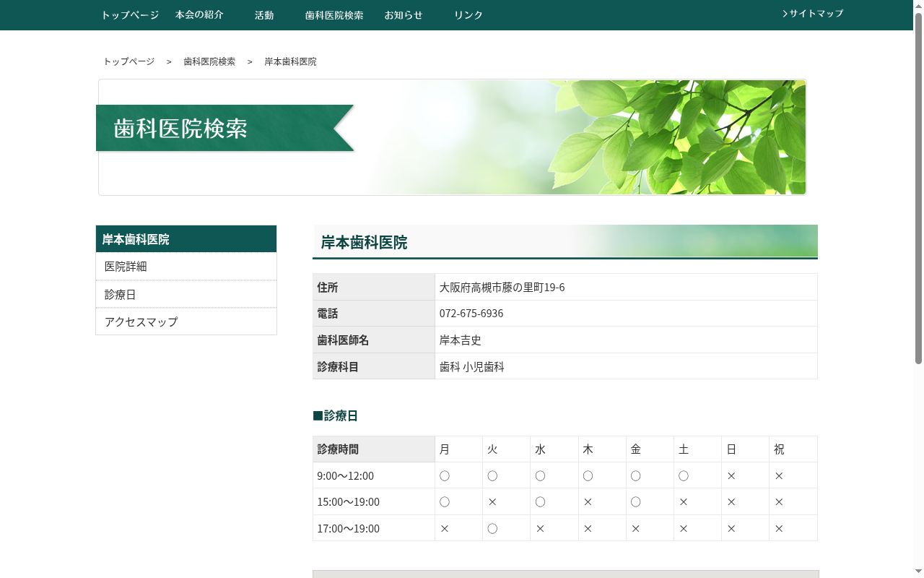Go to the 活動 menu item
The image size is (924, 578).
[264, 15]
